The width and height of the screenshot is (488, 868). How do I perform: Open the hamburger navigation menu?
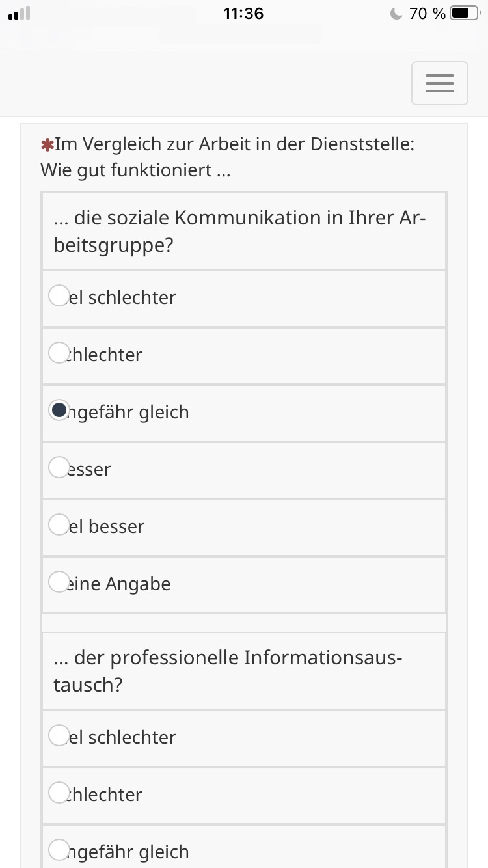coord(440,83)
